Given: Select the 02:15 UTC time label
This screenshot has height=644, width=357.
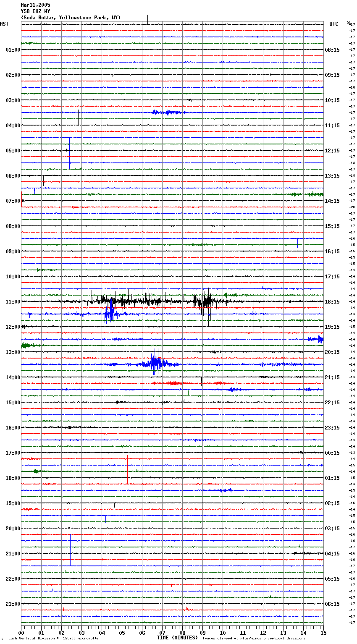Looking at the screenshot, I should [x=332, y=503].
